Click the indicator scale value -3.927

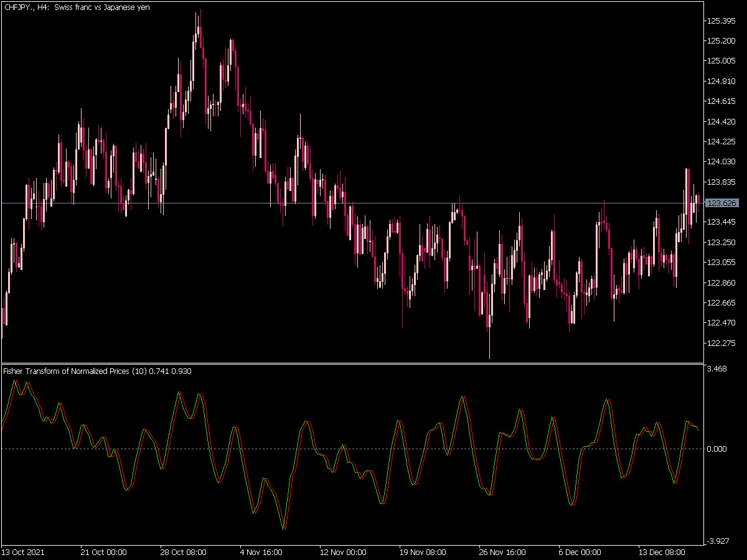coord(718,541)
